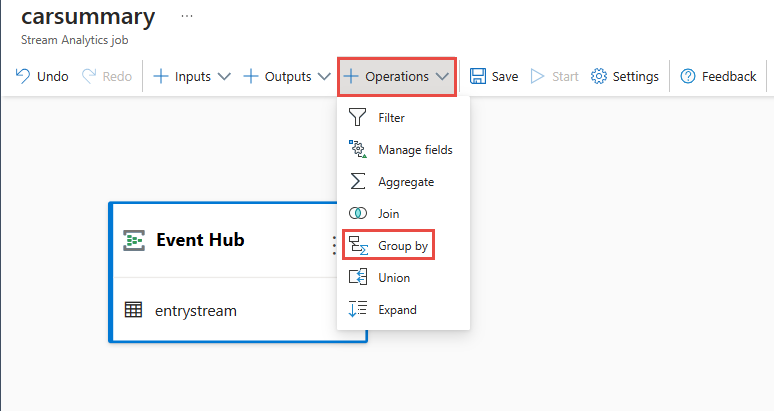Open the Event Hub node options
The image size is (774, 411).
(335, 246)
